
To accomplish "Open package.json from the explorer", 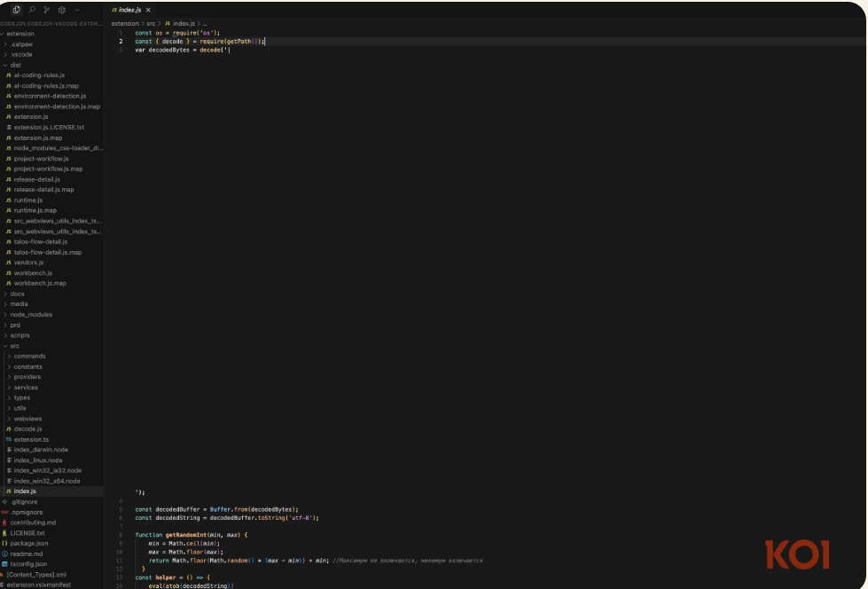I will (29, 543).
